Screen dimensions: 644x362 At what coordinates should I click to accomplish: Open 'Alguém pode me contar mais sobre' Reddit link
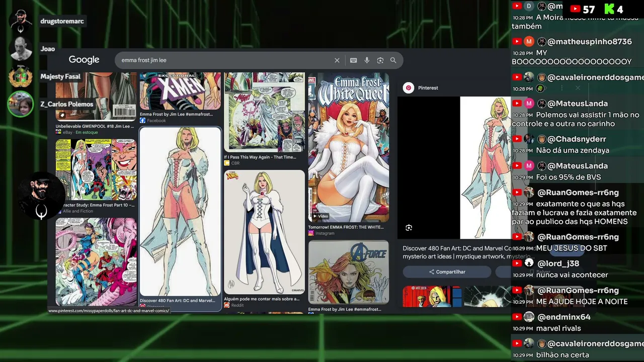tap(262, 299)
